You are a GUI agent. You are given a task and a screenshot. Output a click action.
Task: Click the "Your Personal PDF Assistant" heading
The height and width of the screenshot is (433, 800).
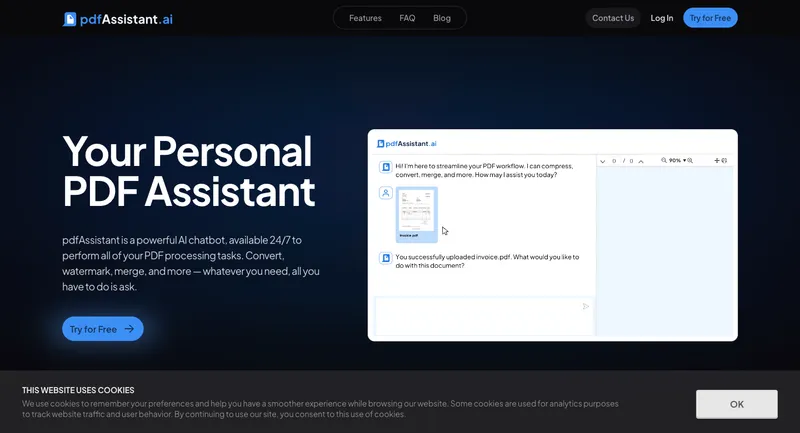pyautogui.click(x=189, y=171)
